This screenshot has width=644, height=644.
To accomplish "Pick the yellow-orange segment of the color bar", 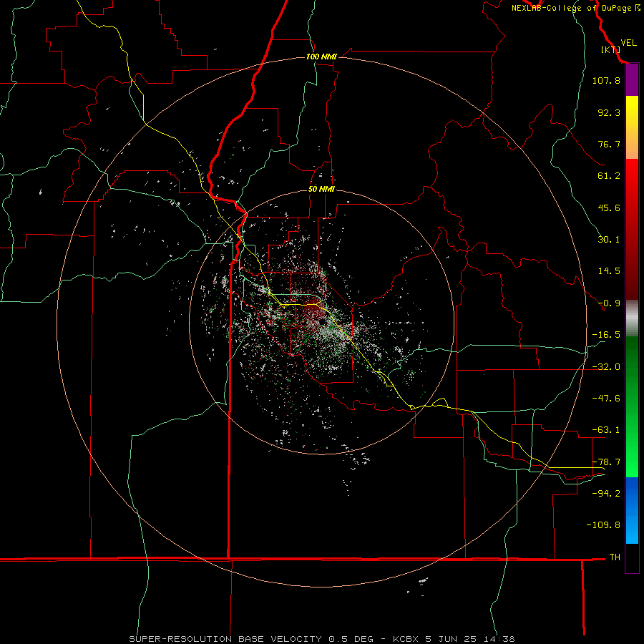I will [632, 127].
